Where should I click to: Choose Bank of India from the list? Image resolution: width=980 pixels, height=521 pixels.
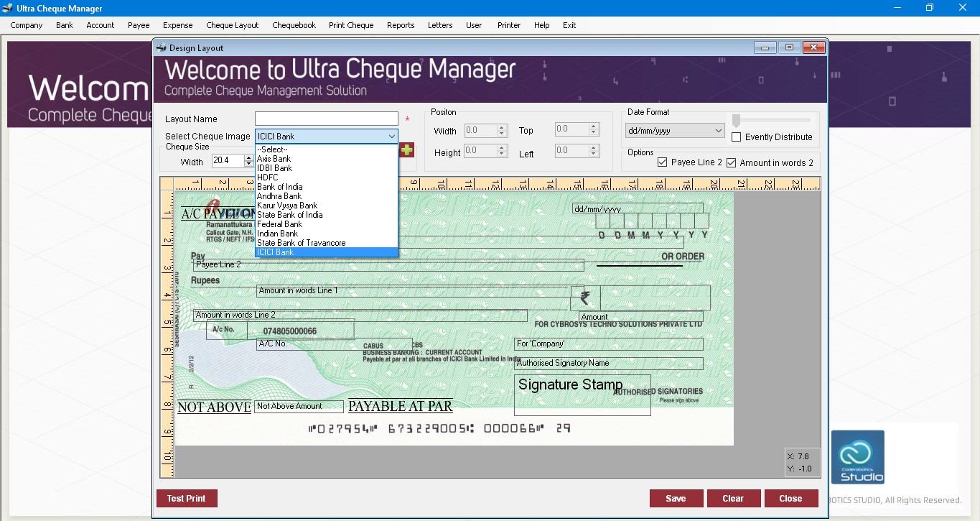327,187
